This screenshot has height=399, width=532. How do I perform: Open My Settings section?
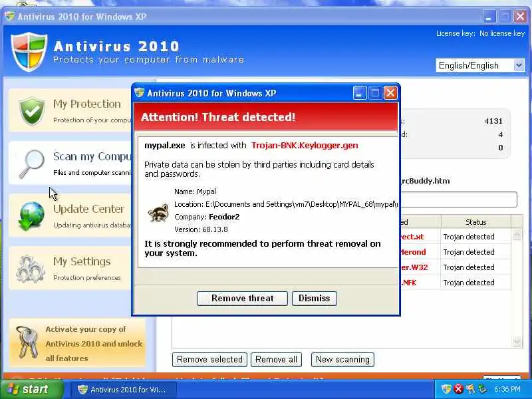click(x=70, y=268)
